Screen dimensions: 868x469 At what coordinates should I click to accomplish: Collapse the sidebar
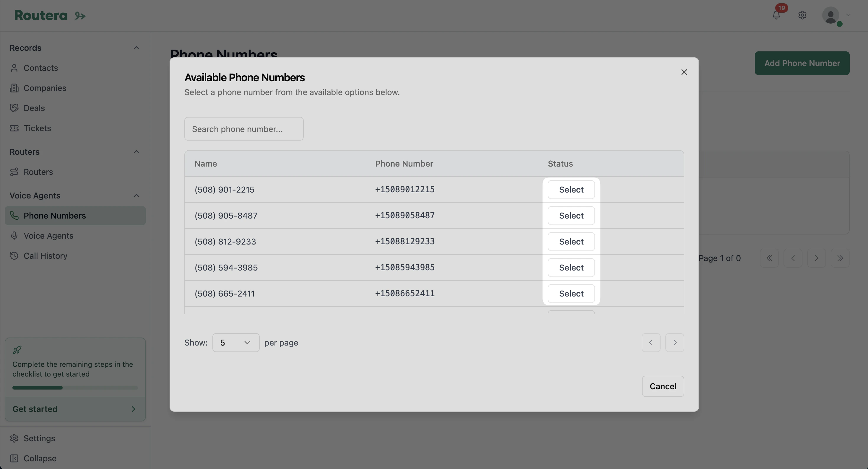[x=75, y=459]
